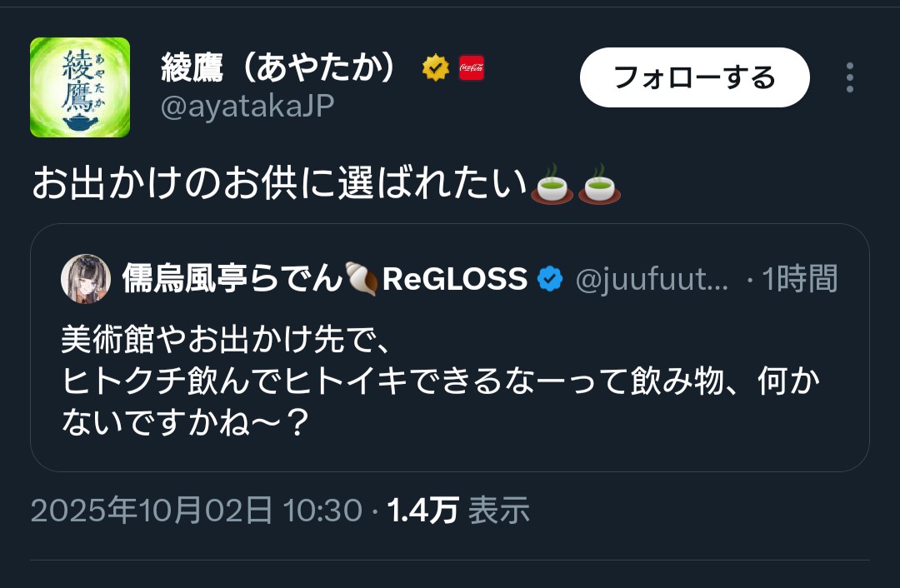Click the second green tea cup emoji
The width and height of the screenshot is (900, 588).
[600, 185]
